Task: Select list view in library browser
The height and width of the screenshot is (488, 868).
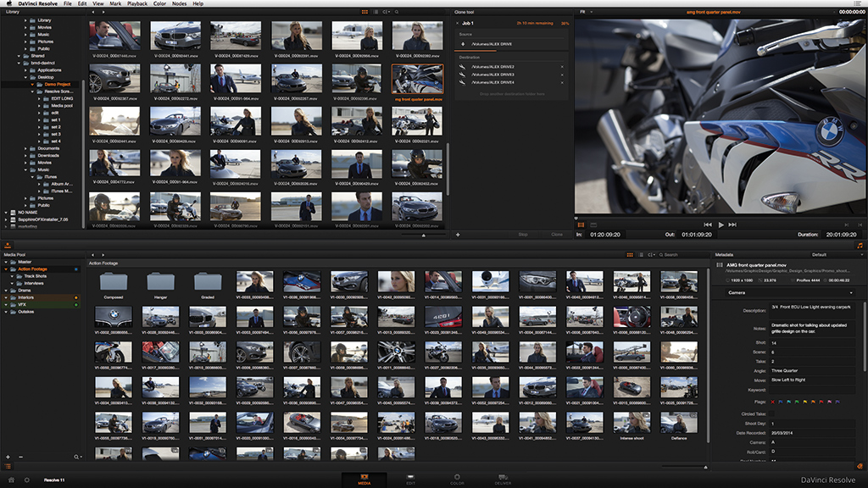Action: [x=376, y=12]
